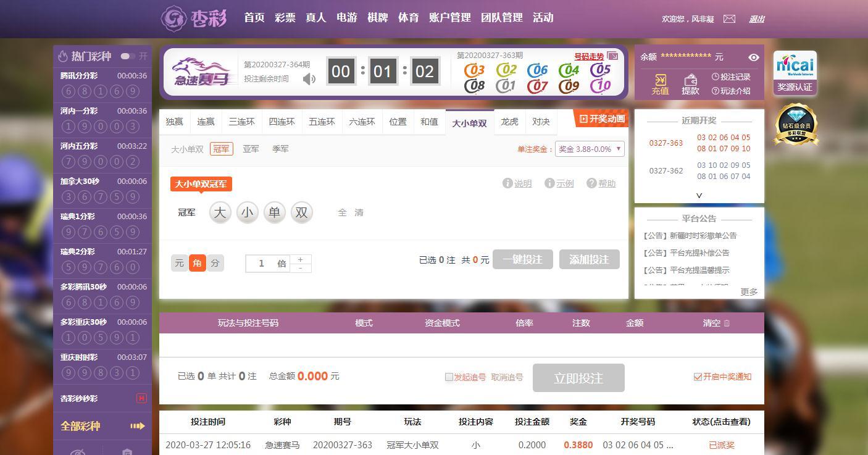Toggle balance visibility eye icon
The height and width of the screenshot is (455, 868).
click(754, 57)
